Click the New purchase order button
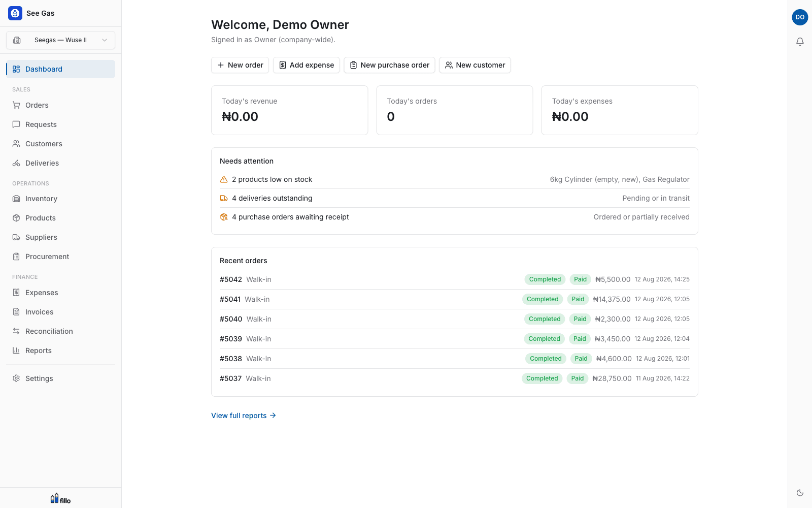812x508 pixels. point(389,65)
